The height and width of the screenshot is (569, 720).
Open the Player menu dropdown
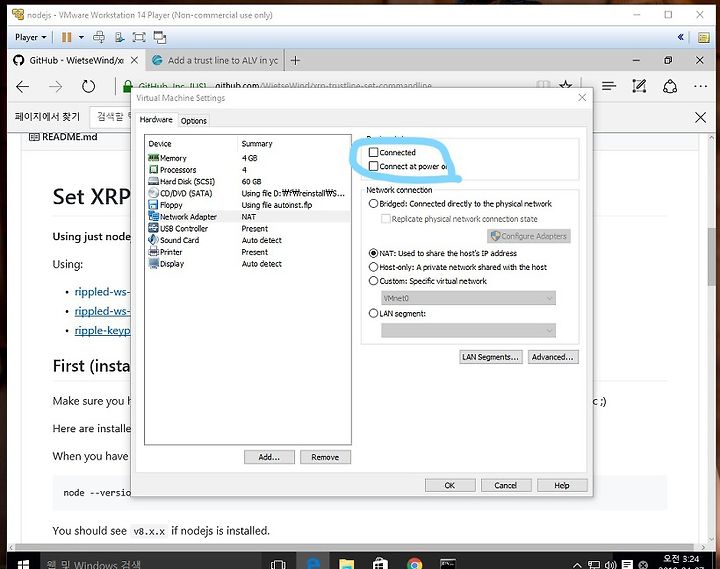[x=30, y=37]
